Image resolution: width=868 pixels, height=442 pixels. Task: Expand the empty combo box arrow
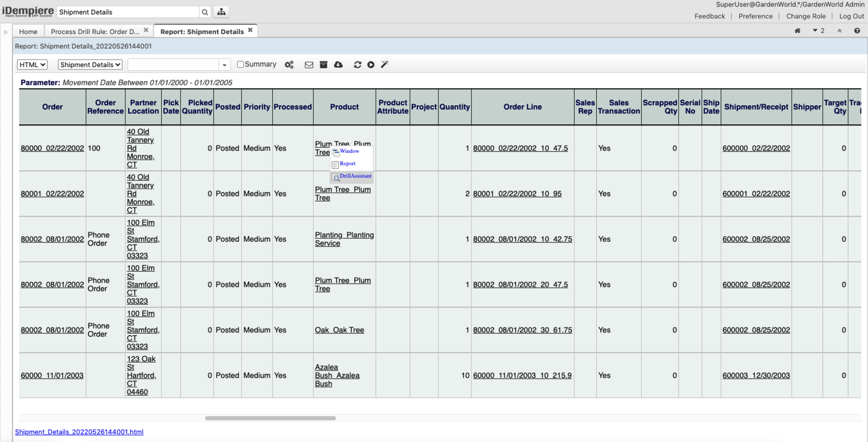[x=225, y=65]
